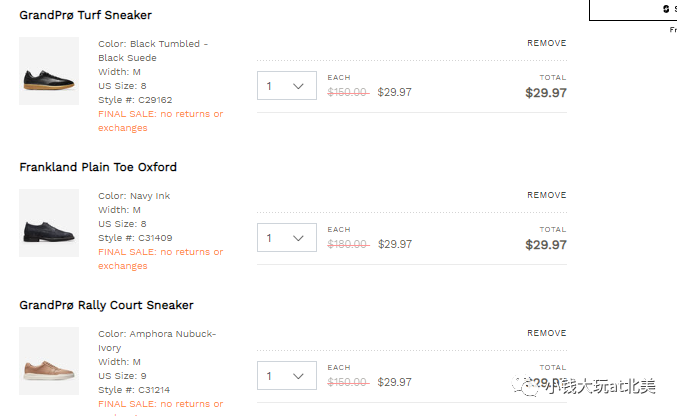Click the Turf Sneaker $29.97 total price
The height and width of the screenshot is (416, 677).
coord(546,93)
